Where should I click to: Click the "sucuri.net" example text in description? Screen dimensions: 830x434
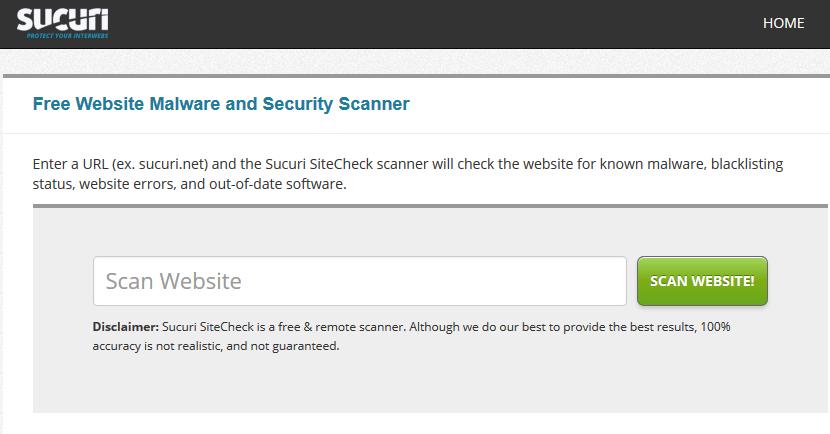173,164
